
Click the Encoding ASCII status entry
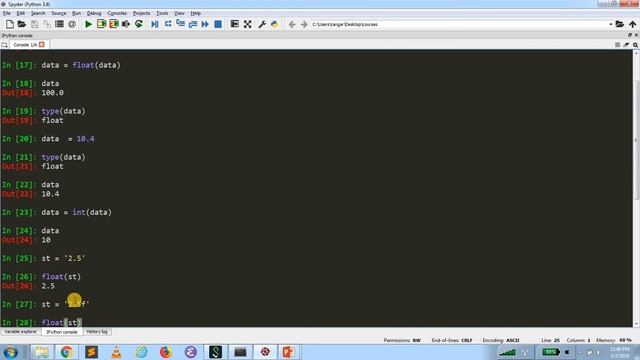pos(501,340)
